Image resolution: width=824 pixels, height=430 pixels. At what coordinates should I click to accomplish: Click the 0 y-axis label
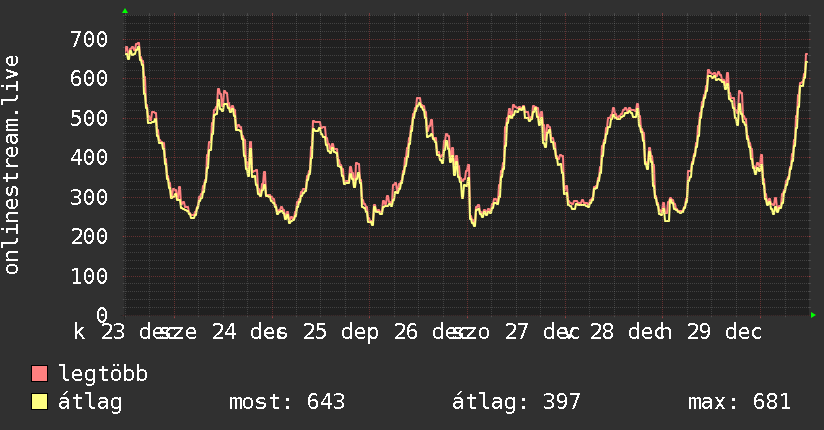[x=102, y=315]
